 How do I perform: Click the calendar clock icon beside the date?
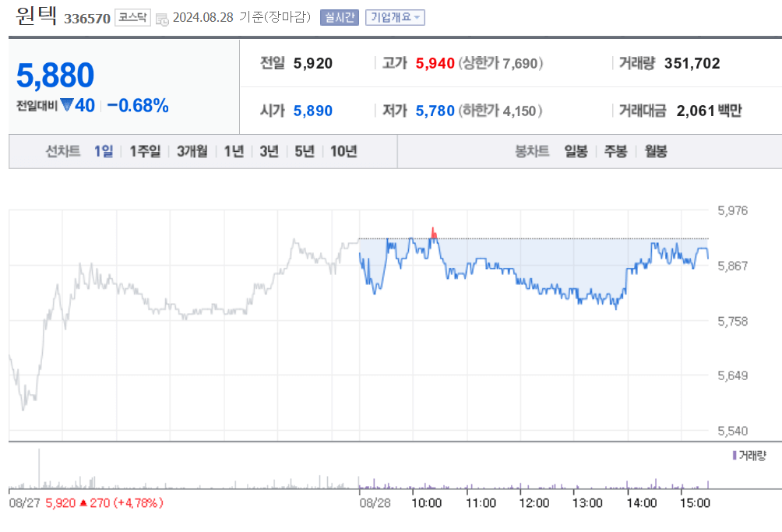tap(162, 19)
